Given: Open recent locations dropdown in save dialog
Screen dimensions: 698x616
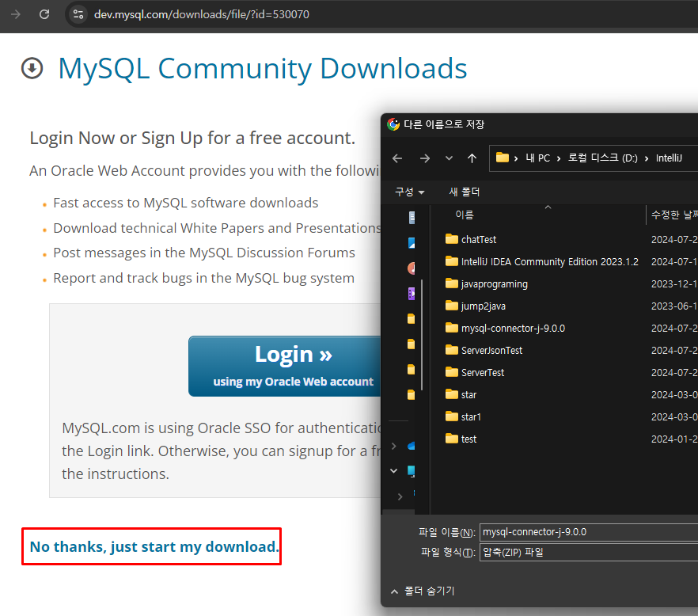Looking at the screenshot, I should click(x=449, y=158).
